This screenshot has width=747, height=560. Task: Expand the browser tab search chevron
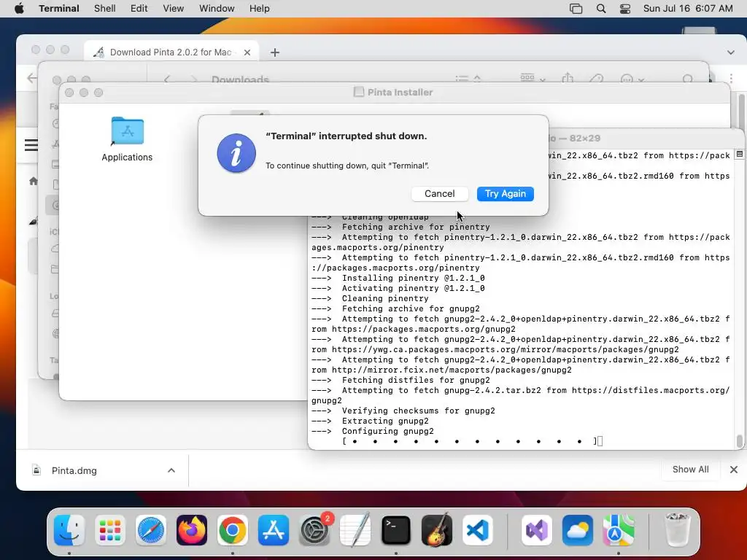click(731, 52)
